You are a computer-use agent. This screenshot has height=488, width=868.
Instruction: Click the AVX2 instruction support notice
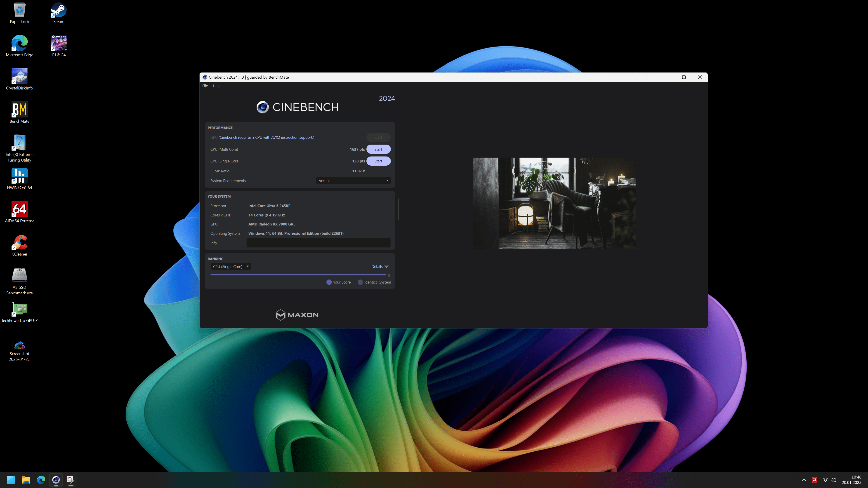pyautogui.click(x=266, y=137)
